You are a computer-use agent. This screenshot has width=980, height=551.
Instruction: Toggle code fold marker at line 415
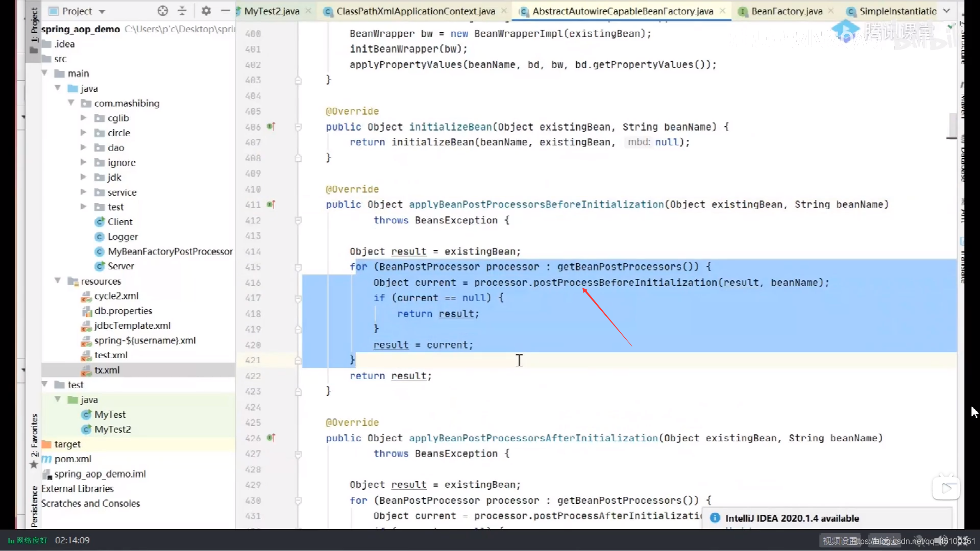298,267
